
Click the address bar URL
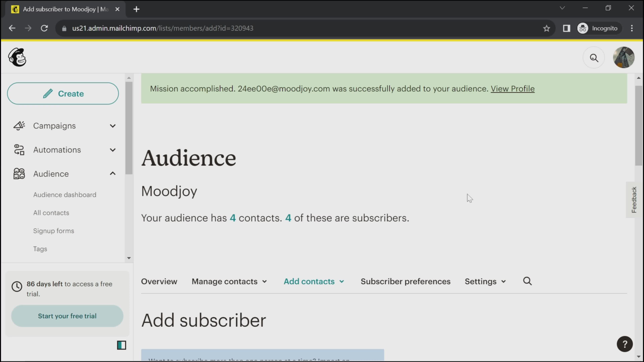[x=163, y=28]
